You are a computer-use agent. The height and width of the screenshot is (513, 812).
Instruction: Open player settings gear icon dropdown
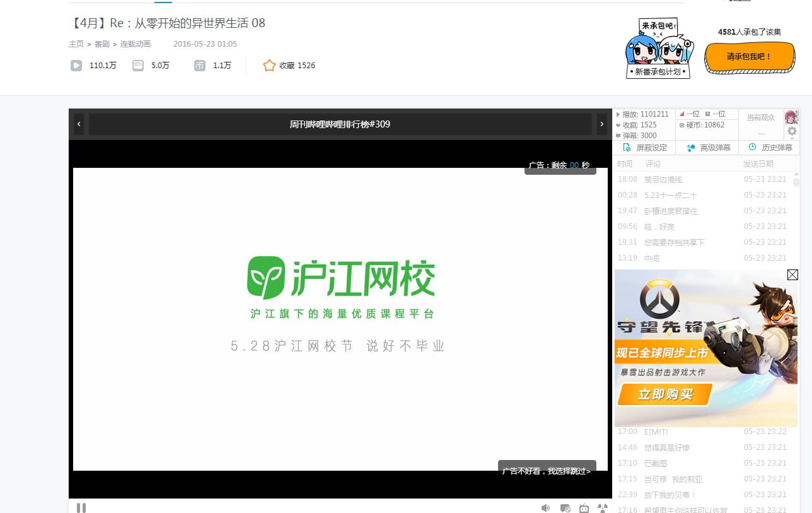(792, 131)
